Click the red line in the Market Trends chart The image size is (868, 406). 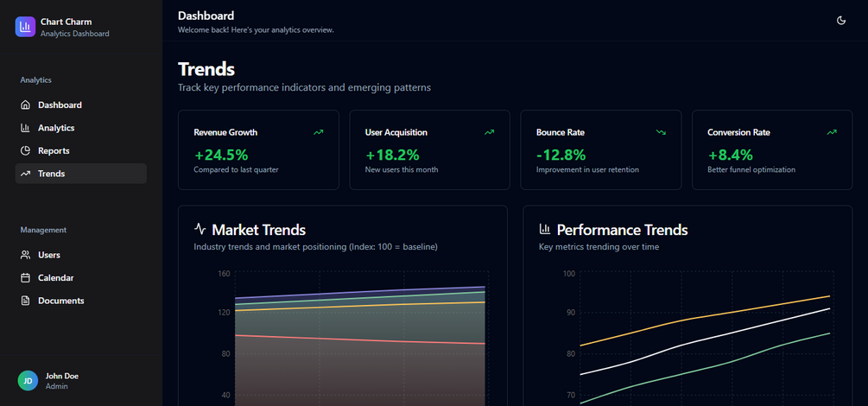pyautogui.click(x=360, y=339)
